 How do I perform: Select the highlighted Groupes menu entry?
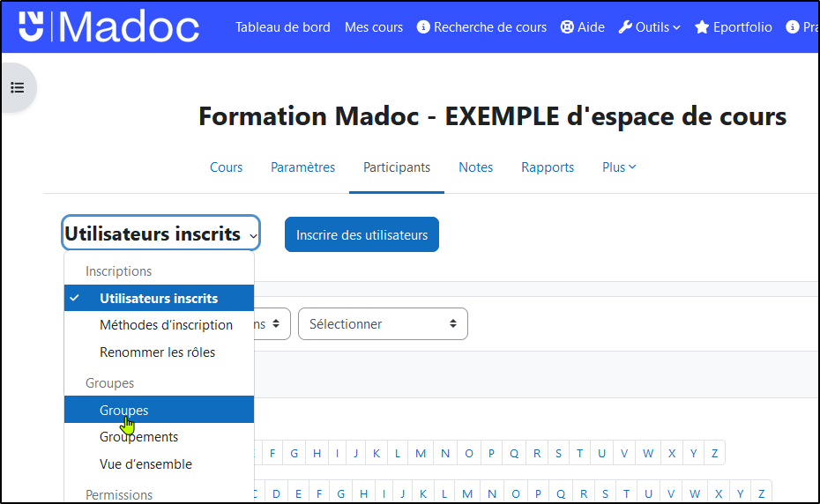pyautogui.click(x=159, y=410)
